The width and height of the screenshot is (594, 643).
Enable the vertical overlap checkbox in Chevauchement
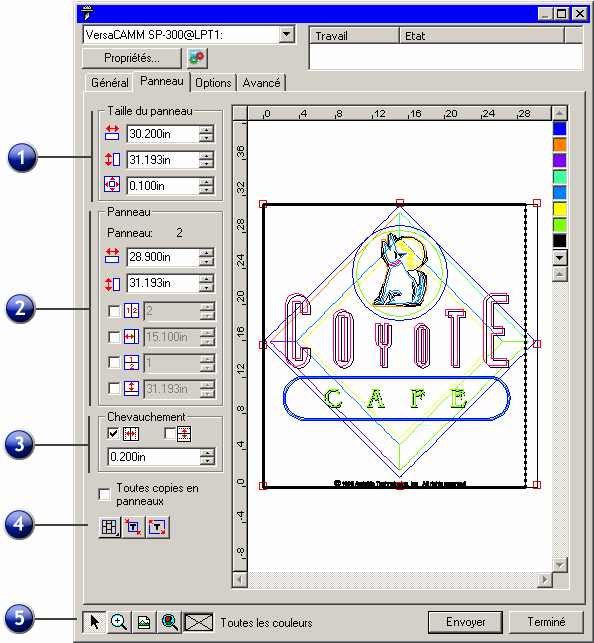click(170, 433)
